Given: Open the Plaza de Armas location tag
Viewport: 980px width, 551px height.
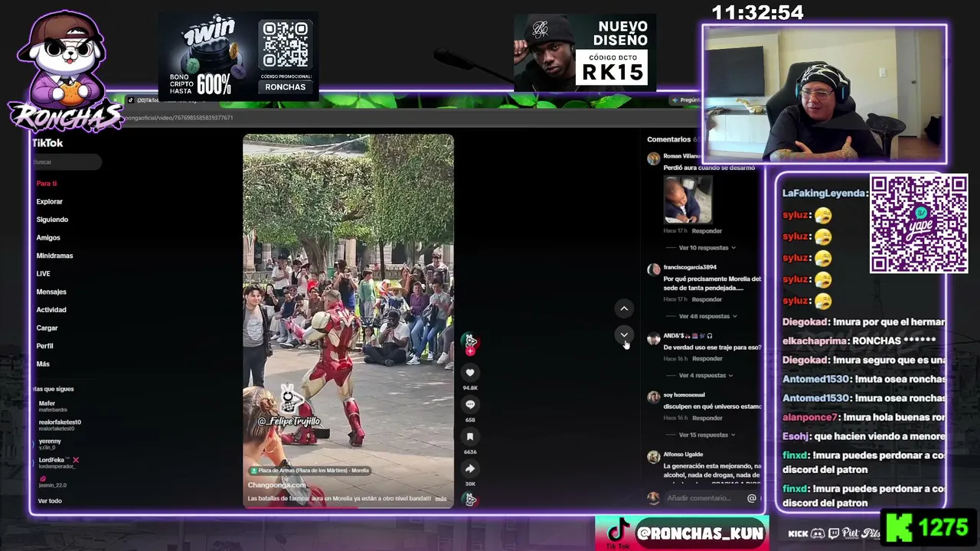Looking at the screenshot, I should tap(309, 471).
